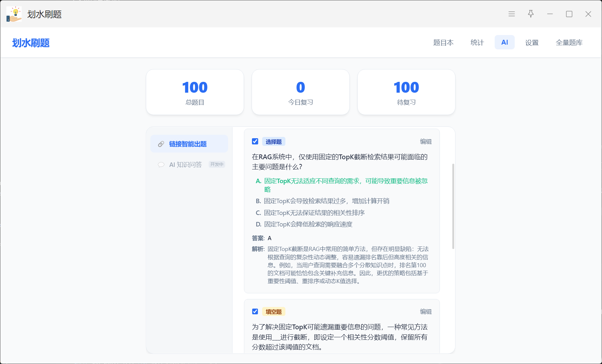This screenshot has height=364, width=602.
Task: Minimize the application window
Action: click(550, 14)
